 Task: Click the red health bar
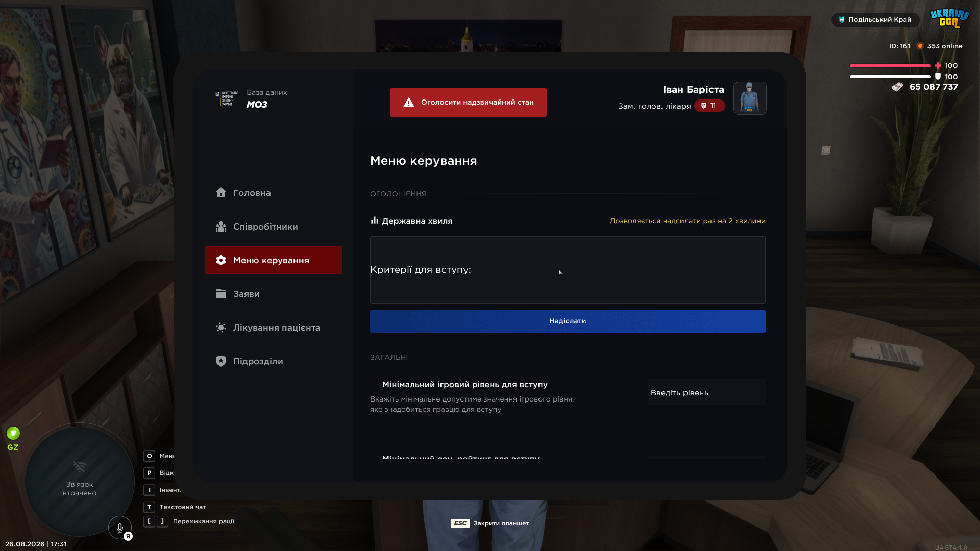pyautogui.click(x=890, y=66)
